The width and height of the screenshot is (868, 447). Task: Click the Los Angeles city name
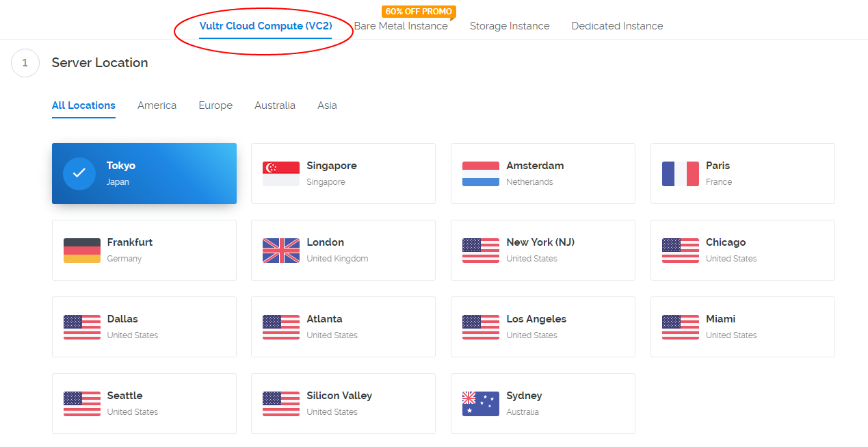(536, 319)
